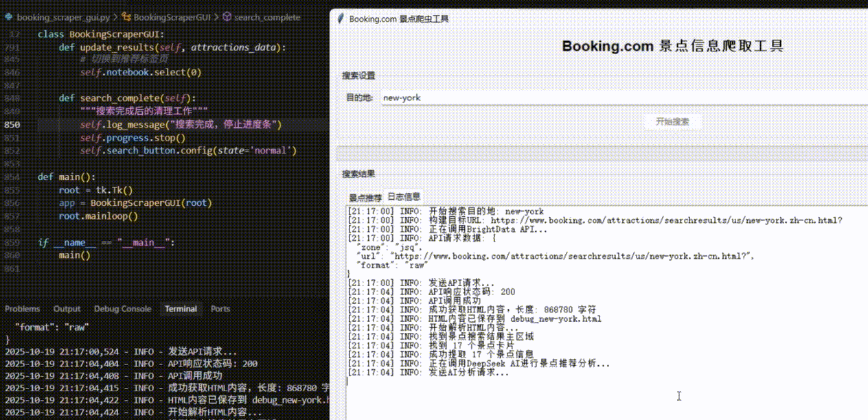The width and height of the screenshot is (868, 420).
Task: Click the 开始搜索 button
Action: click(x=672, y=121)
